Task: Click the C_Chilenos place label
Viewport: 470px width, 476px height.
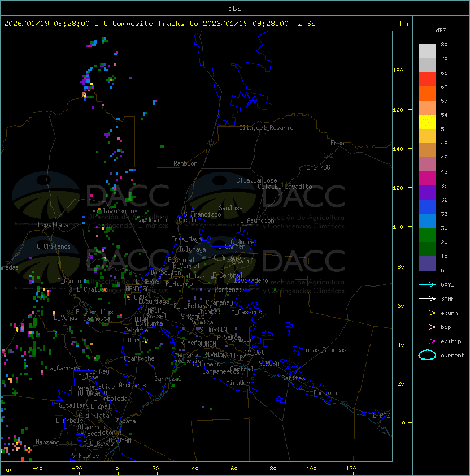Action: pos(54,246)
